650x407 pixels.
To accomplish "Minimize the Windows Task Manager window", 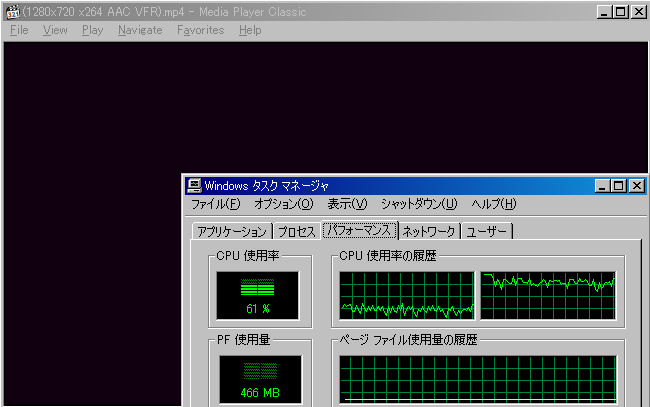I will 602,186.
